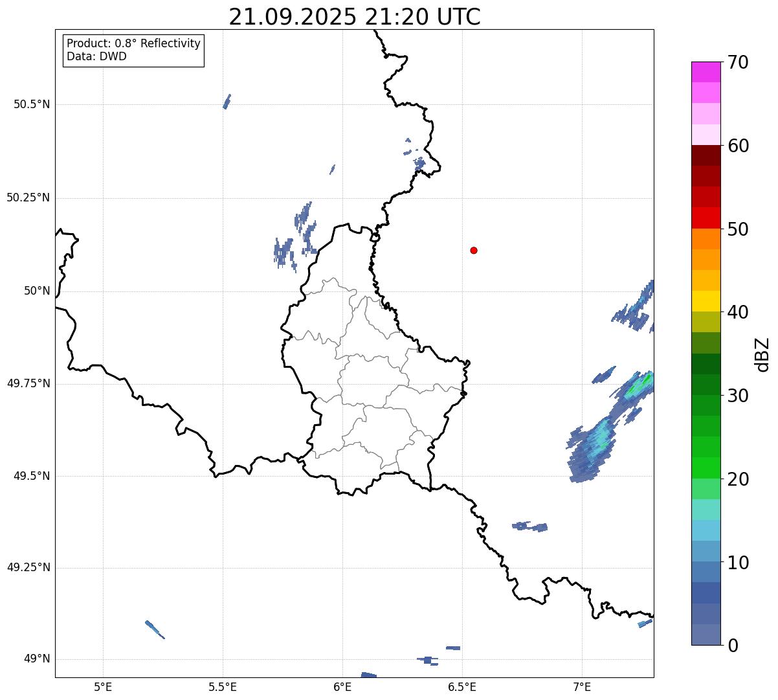Click the 6°E longitude label
Screen dimensions: 778x700
click(343, 687)
